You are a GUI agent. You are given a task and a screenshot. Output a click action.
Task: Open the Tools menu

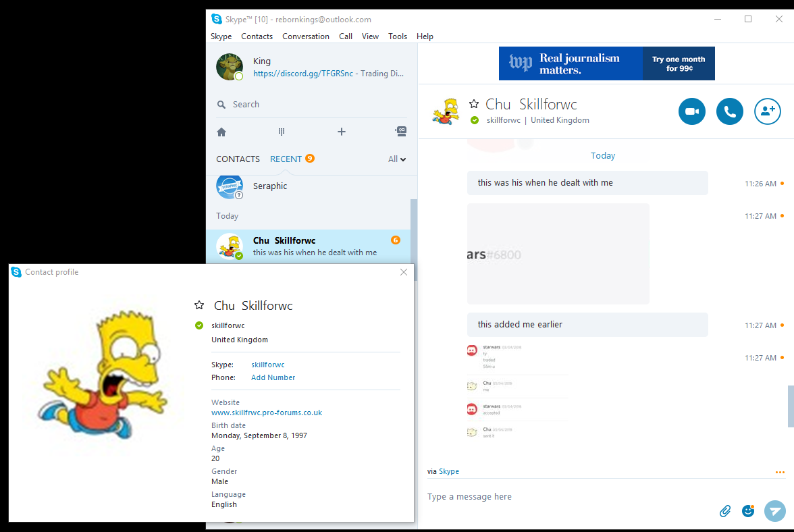click(x=398, y=36)
